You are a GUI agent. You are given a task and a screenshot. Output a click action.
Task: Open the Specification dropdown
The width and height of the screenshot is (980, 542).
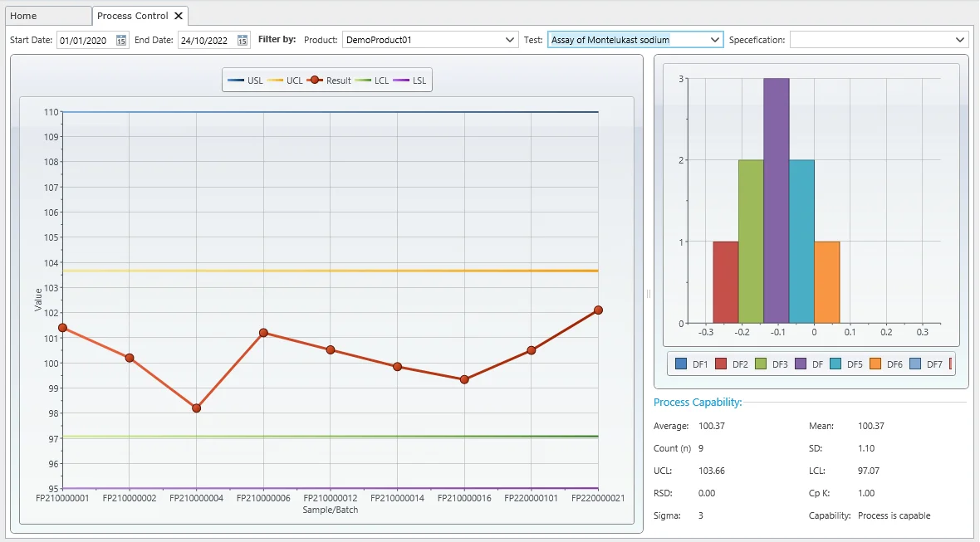coord(960,40)
